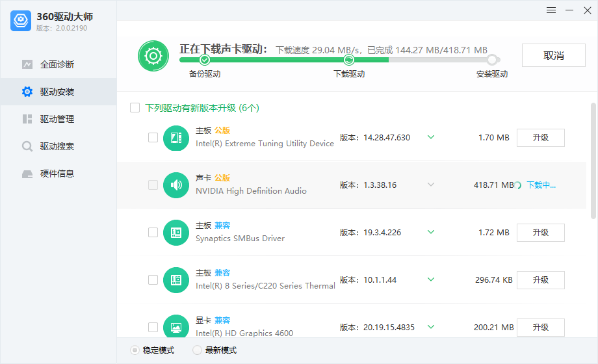Expand version dropdown for 20.19.15.4835
The height and width of the screenshot is (364, 598).
coord(431,327)
